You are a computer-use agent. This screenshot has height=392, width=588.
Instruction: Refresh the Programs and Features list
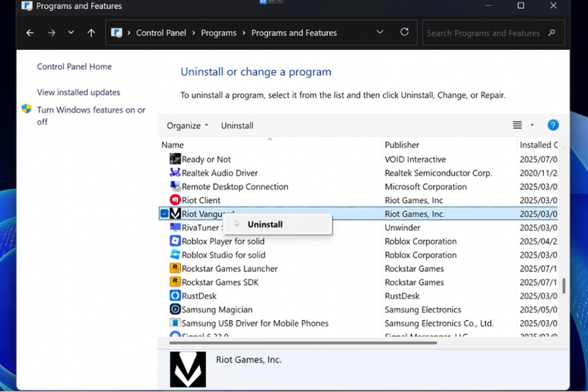pyautogui.click(x=404, y=32)
